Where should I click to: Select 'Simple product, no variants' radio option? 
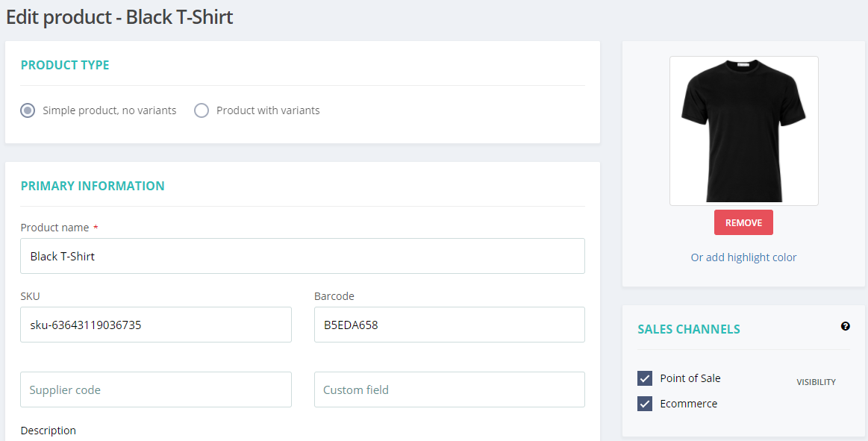point(28,110)
